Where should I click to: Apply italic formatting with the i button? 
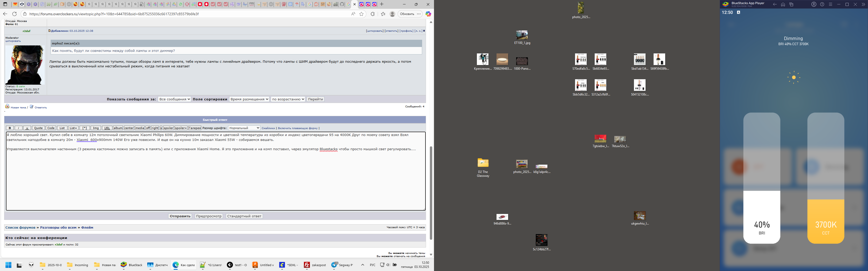[x=19, y=128]
